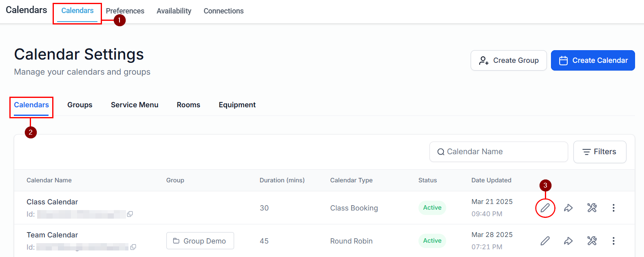Share the Class Calendar via arrow icon
The height and width of the screenshot is (257, 644).
coord(568,208)
